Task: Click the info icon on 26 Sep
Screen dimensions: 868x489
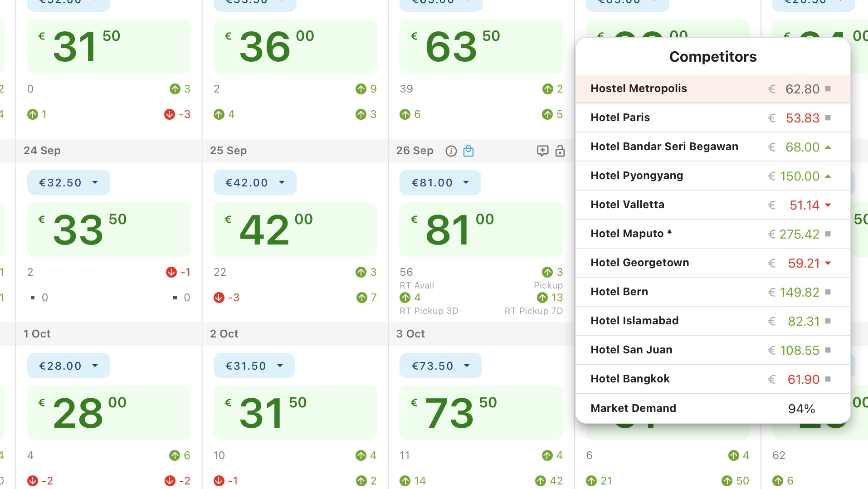Action: (x=451, y=151)
